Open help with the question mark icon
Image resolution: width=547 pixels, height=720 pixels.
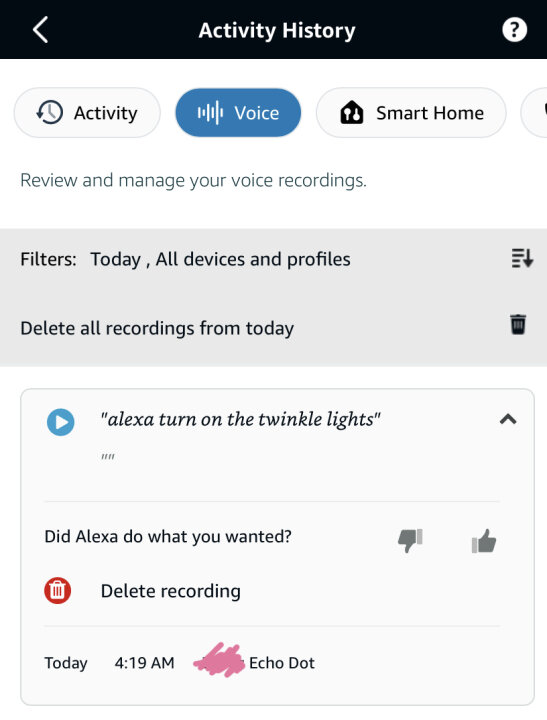tap(514, 30)
